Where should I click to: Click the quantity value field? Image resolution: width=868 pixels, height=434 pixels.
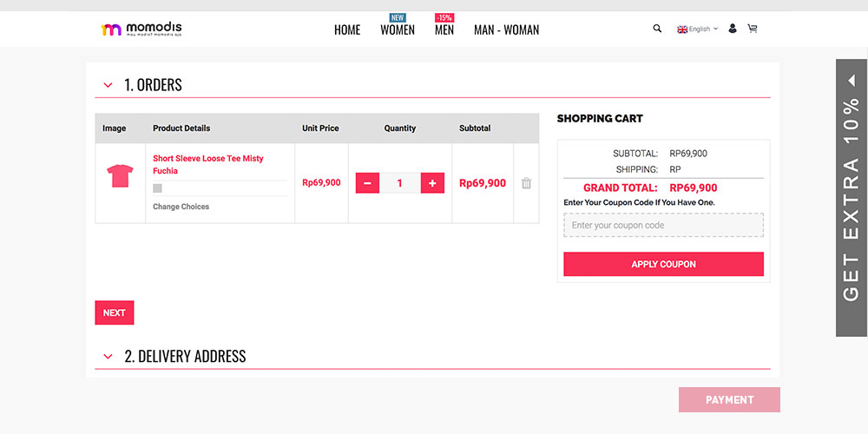coord(399,183)
